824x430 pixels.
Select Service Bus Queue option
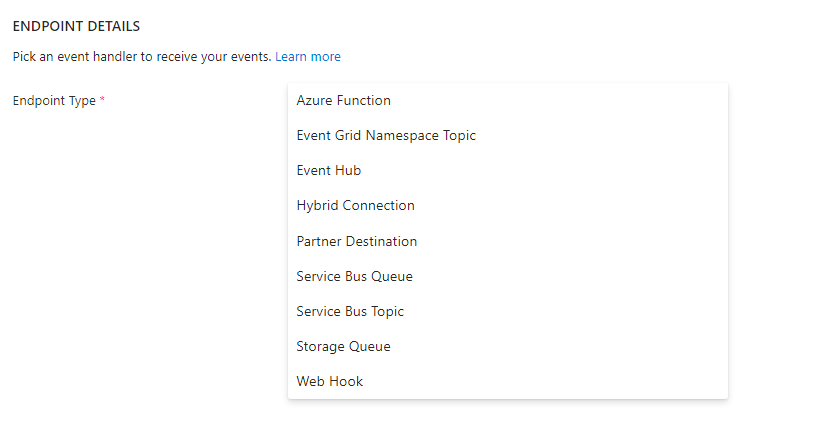click(508, 277)
